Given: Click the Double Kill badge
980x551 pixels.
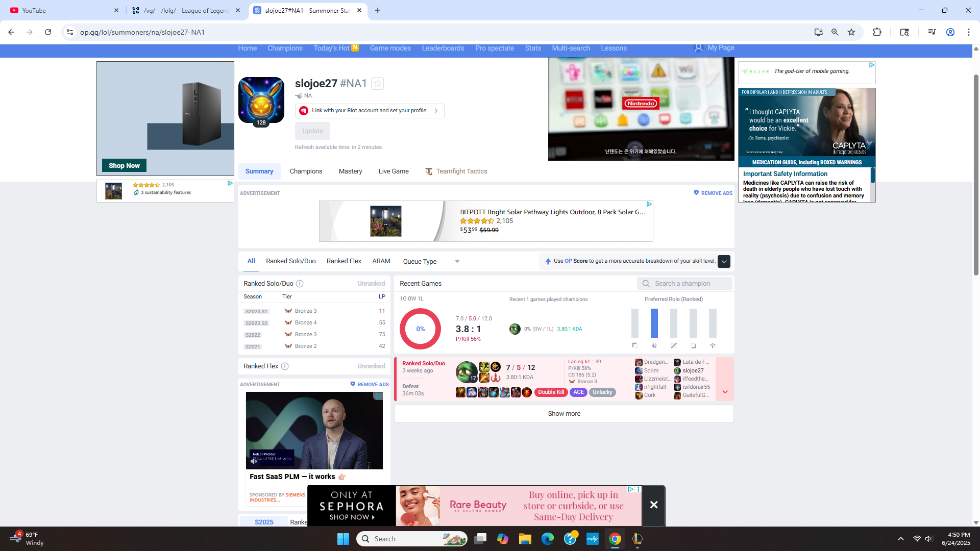Looking at the screenshot, I should [x=551, y=392].
